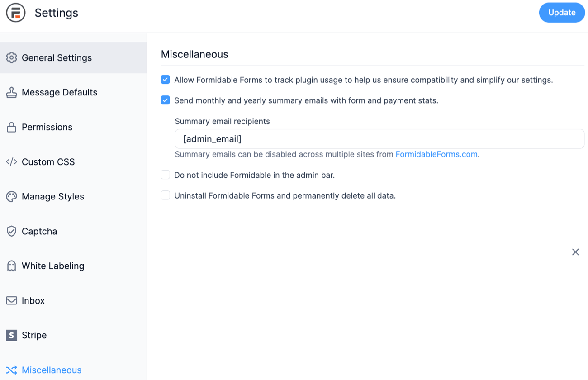Select the Stripe icon in sidebar
This screenshot has height=380, width=588.
point(11,335)
